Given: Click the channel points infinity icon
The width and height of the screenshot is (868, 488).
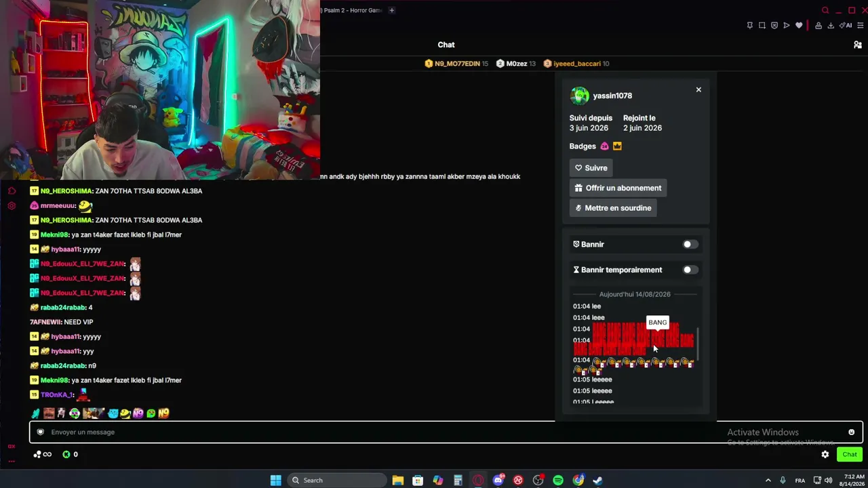Looking at the screenshot, I should pyautogui.click(x=42, y=455).
